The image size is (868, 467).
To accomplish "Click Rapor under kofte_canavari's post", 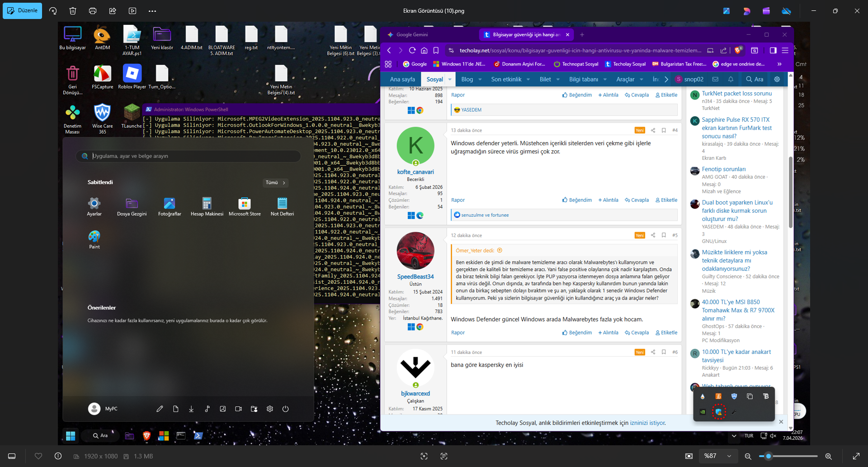I will (x=458, y=200).
